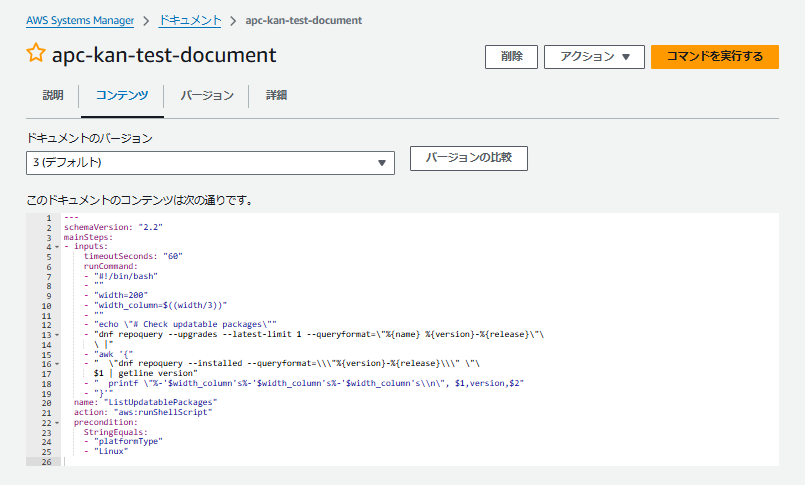Click $1 | getline version line
The image size is (805, 485).
tap(145, 374)
